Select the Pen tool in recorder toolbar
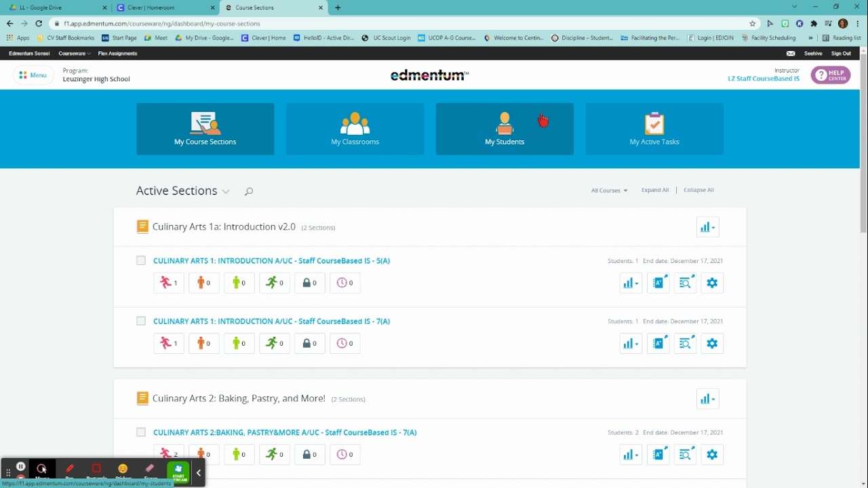868x488 pixels. [x=70, y=470]
